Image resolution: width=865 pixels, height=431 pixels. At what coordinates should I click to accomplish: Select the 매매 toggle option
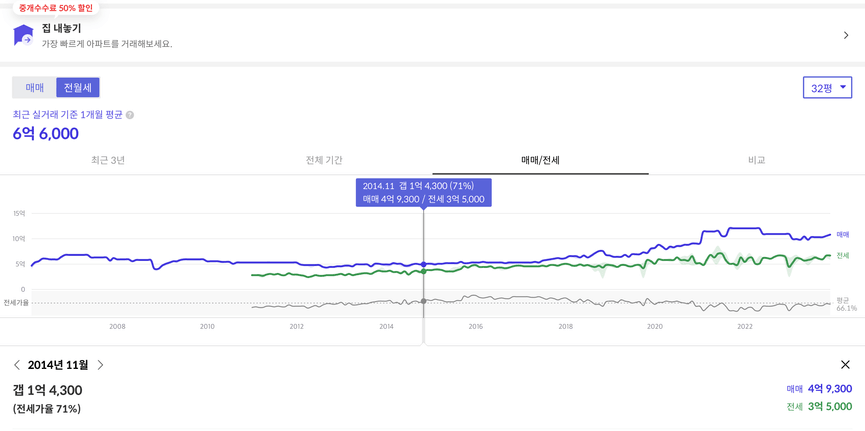(x=34, y=88)
